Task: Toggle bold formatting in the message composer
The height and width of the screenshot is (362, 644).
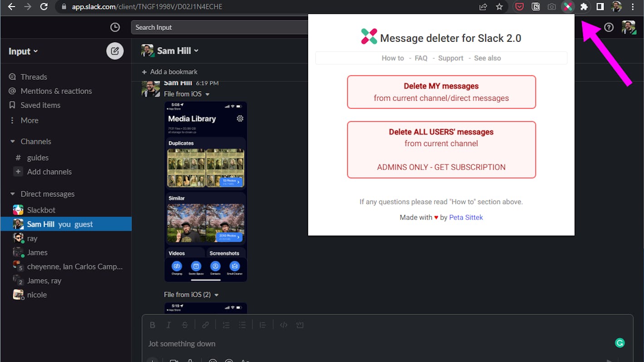Action: (x=152, y=325)
